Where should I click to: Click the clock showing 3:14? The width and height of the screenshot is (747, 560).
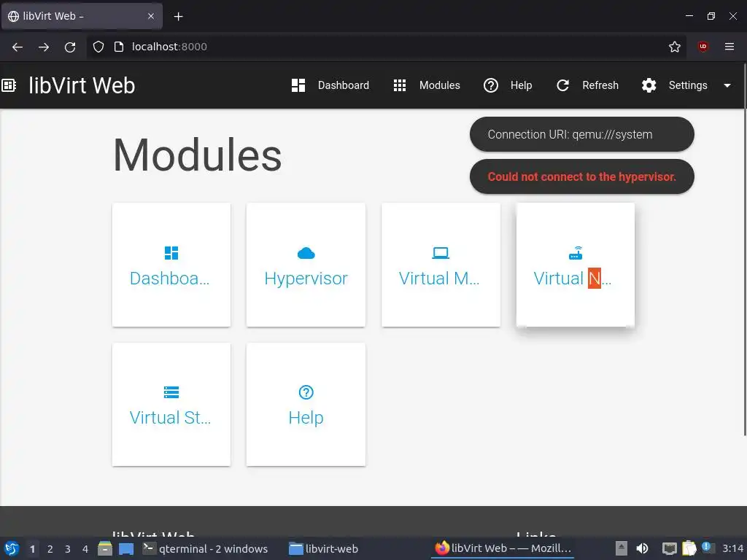pos(732,548)
